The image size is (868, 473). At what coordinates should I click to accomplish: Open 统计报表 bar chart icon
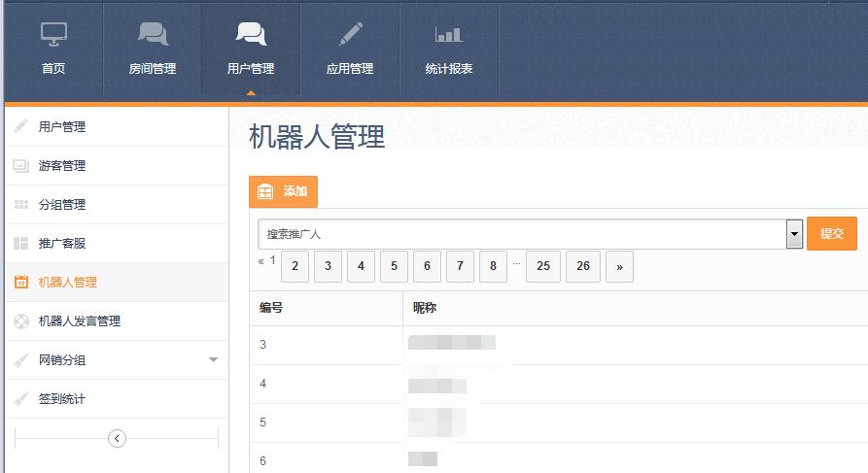tap(448, 35)
